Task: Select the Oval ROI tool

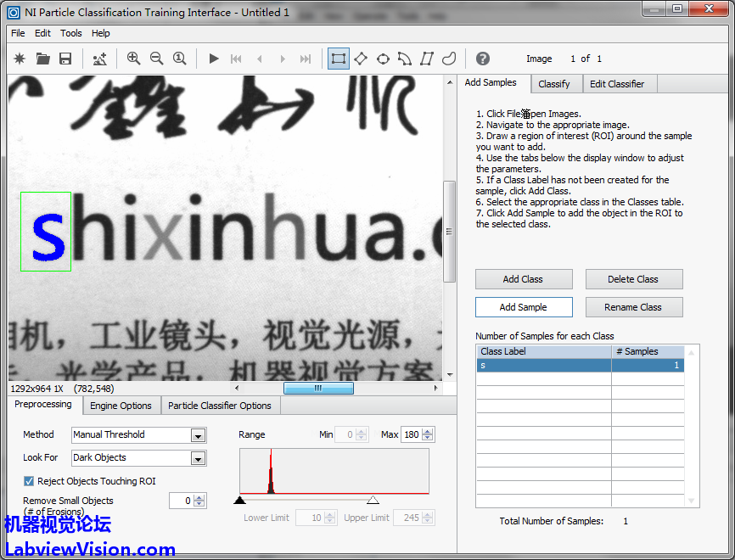Action: tap(383, 59)
